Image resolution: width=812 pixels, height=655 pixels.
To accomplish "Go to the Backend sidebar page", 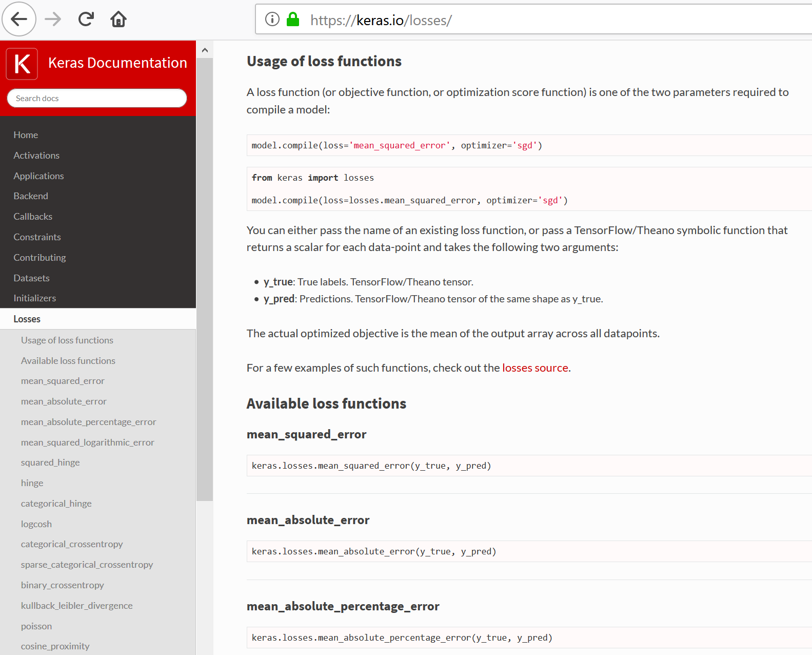I will pos(31,196).
